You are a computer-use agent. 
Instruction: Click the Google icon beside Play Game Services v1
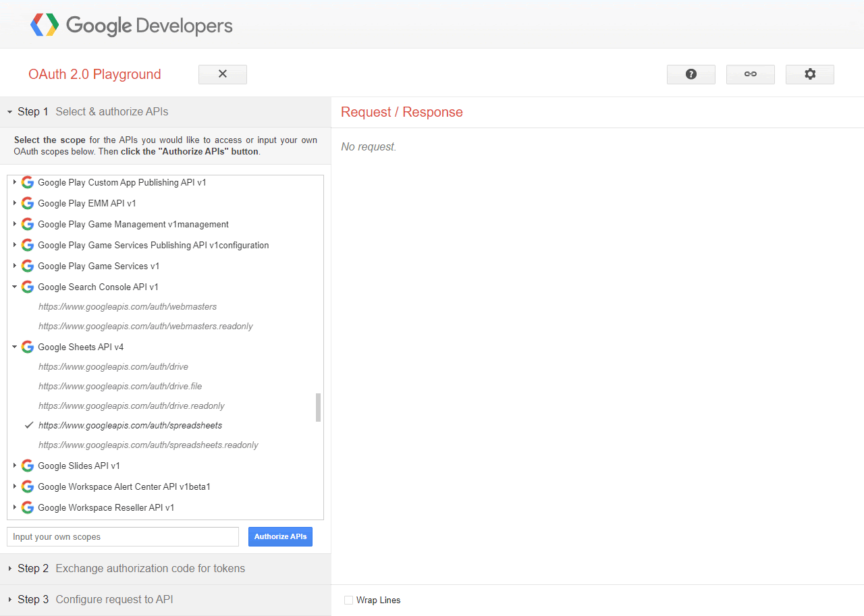[x=28, y=266]
